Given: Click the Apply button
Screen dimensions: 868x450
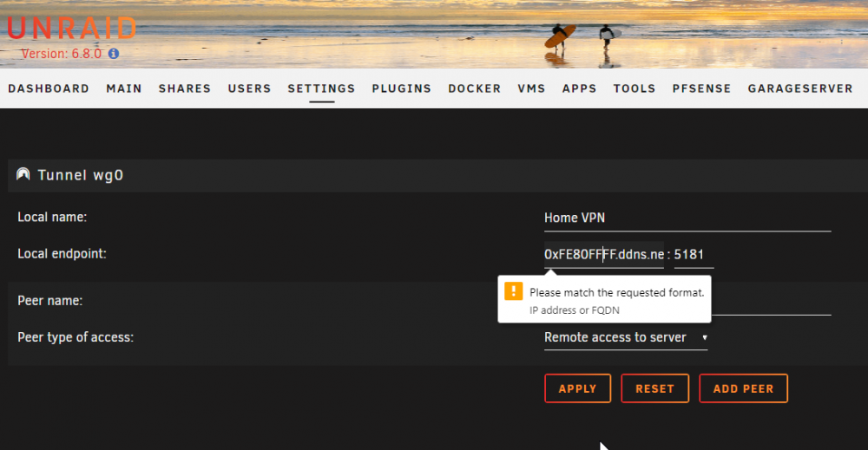Looking at the screenshot, I should tap(577, 388).
